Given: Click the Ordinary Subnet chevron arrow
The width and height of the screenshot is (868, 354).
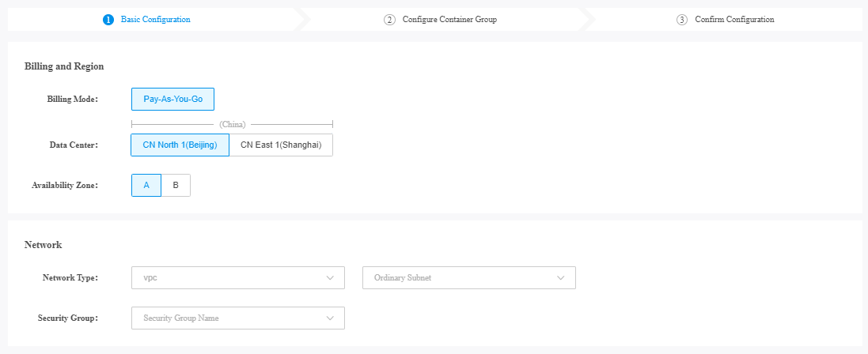Looking at the screenshot, I should [561, 277].
